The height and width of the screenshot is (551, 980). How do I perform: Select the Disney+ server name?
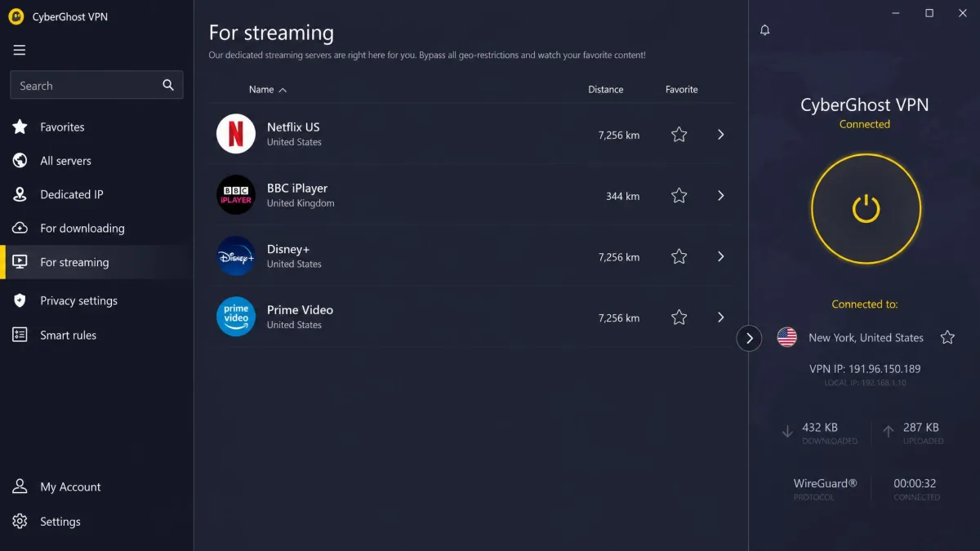pos(288,249)
